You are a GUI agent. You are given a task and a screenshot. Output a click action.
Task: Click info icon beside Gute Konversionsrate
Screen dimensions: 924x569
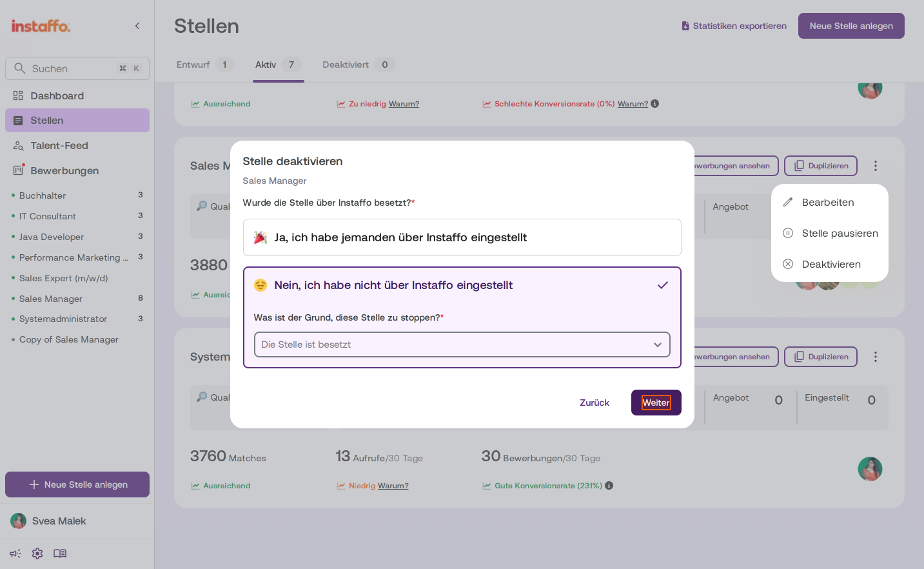609,486
